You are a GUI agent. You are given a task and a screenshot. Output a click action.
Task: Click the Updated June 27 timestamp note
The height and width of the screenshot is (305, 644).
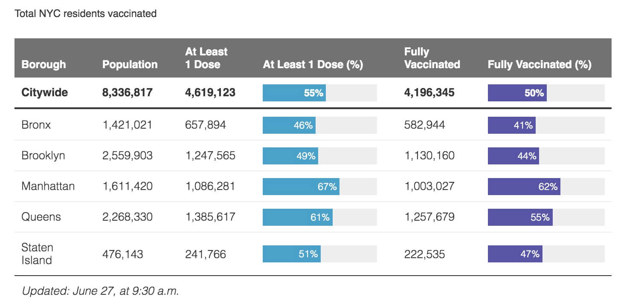(x=100, y=291)
